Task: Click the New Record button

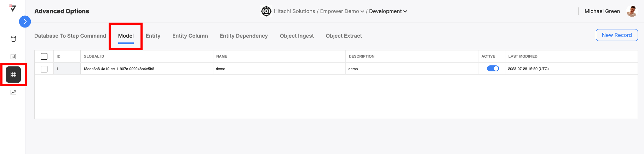Action: [617, 35]
